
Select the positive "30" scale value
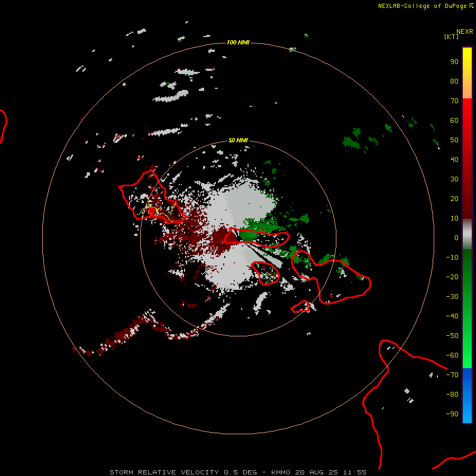click(454, 179)
